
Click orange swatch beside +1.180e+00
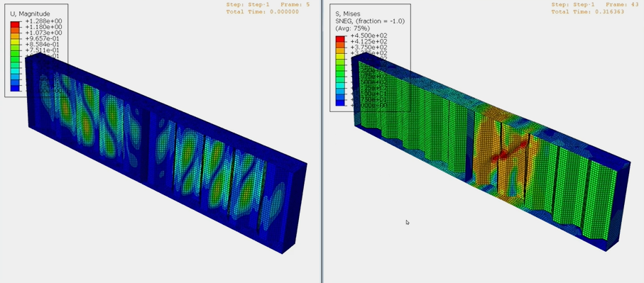coord(15,30)
